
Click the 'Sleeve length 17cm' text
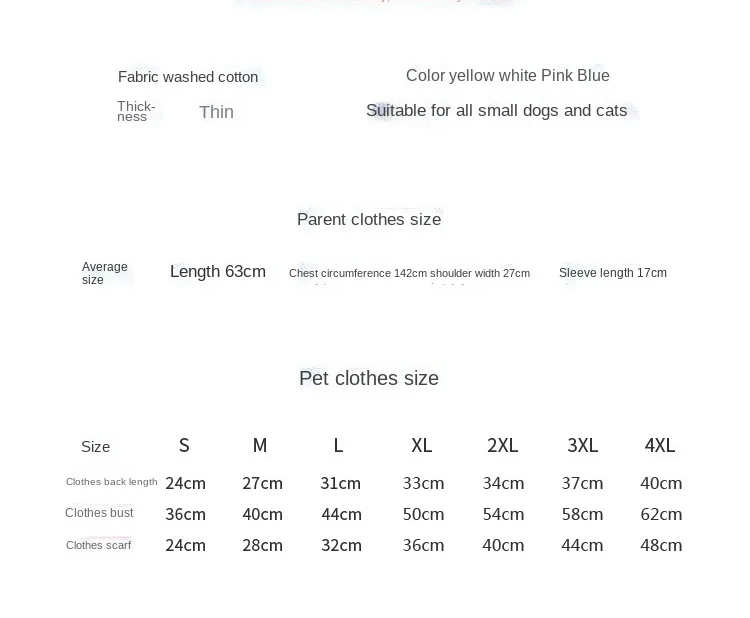click(x=613, y=273)
